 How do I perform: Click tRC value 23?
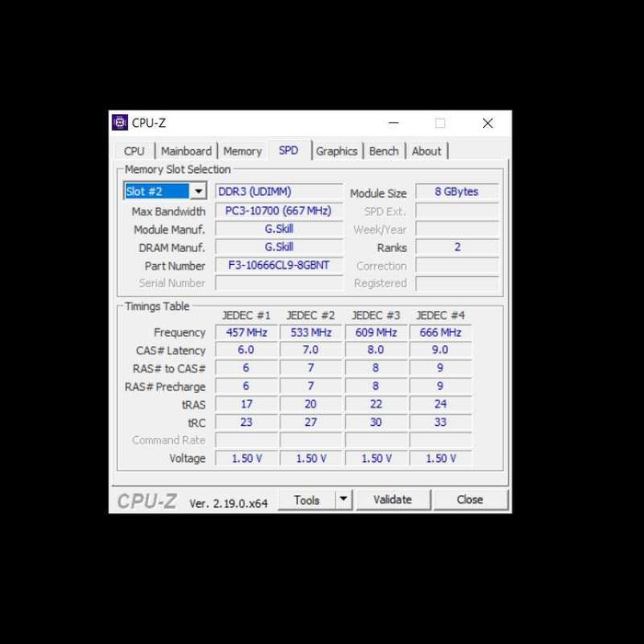[247, 422]
